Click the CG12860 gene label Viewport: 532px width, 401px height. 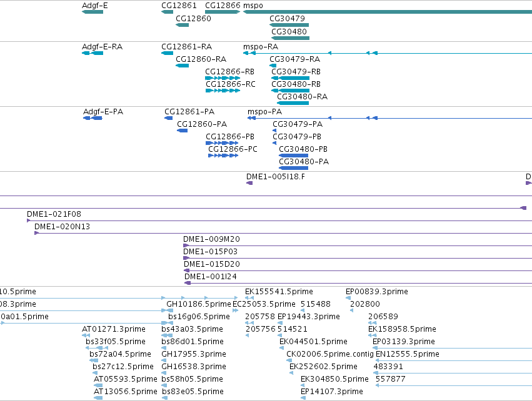193,18
